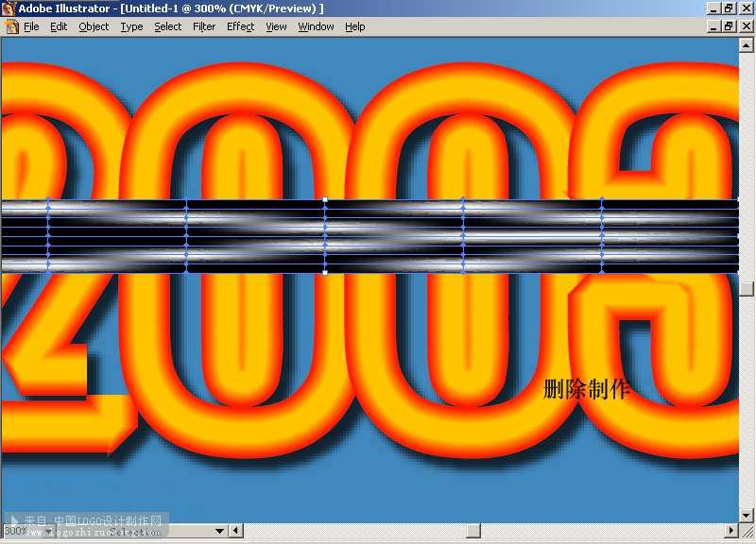Select the top center white mesh handle
Screen dimensions: 756x544
(325, 199)
